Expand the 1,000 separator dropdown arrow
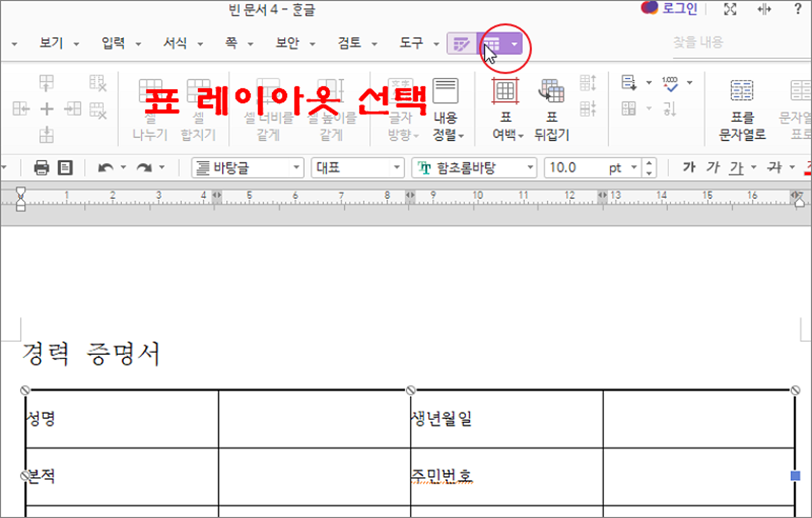The width and height of the screenshot is (812, 518). point(689,82)
